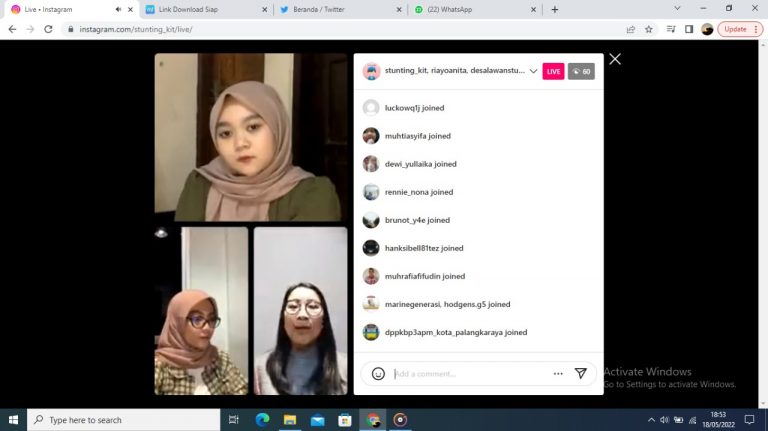Click host names stunting_kit, riayoanita header
Viewport: 768px width, 431px height.
pyautogui.click(x=455, y=71)
